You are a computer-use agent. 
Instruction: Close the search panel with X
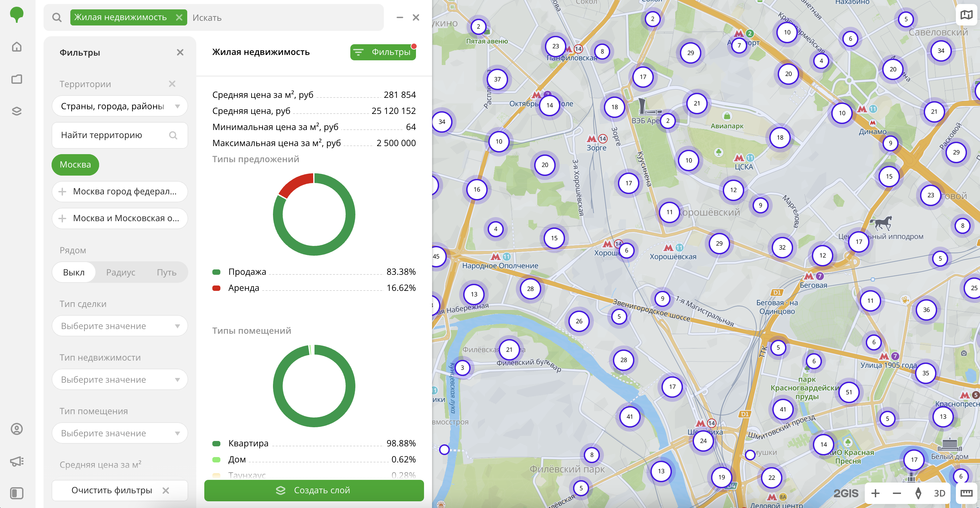(x=416, y=17)
